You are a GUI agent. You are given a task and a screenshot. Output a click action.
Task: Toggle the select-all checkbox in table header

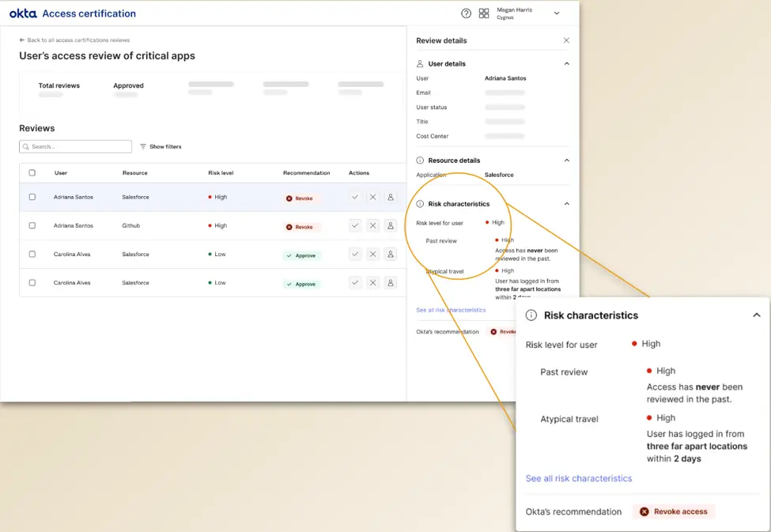click(32, 173)
